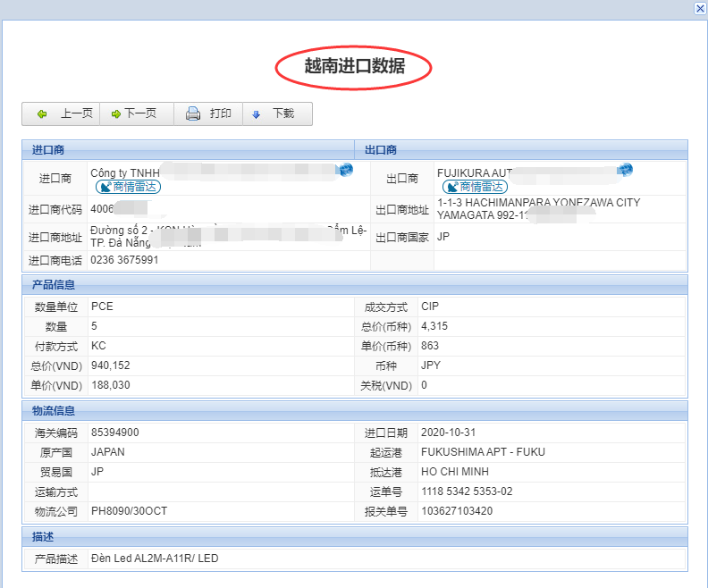Image resolution: width=708 pixels, height=588 pixels.
Task: Click the 描述 section header
Action: click(x=41, y=537)
